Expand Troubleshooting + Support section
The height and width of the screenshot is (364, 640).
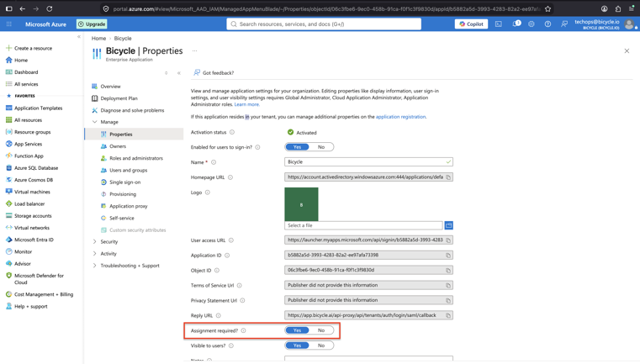pyautogui.click(x=95, y=266)
